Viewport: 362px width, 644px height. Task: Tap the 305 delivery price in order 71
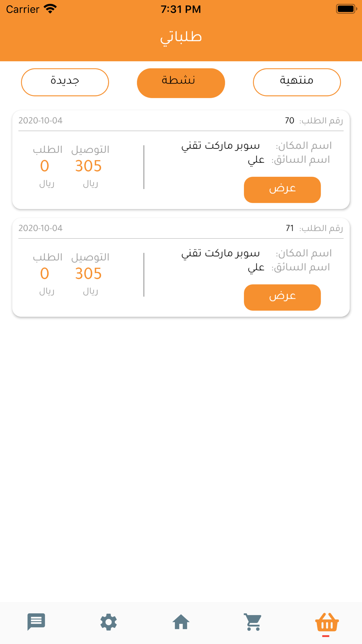[88, 274]
